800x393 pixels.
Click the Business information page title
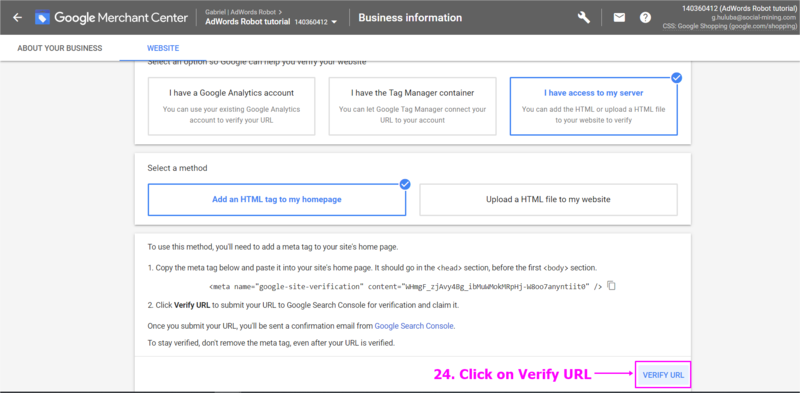coord(410,17)
